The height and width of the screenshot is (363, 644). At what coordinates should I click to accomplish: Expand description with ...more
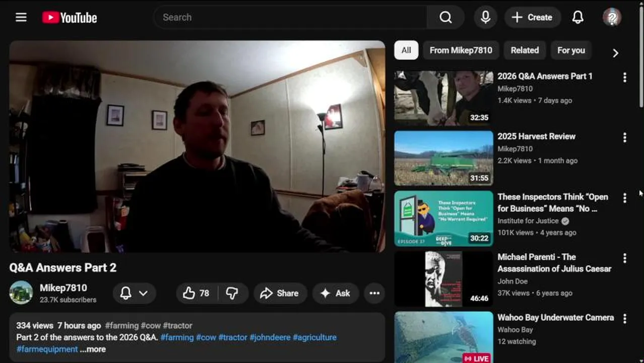click(93, 349)
